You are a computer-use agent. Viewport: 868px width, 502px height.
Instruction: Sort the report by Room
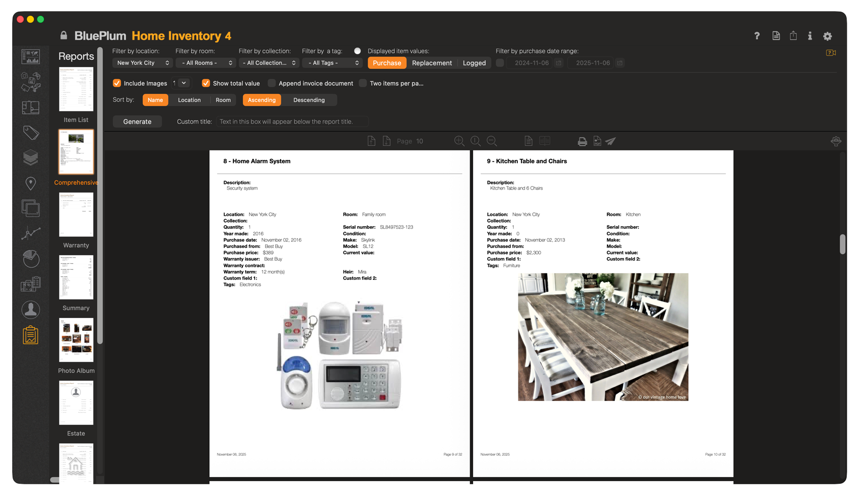coord(223,100)
